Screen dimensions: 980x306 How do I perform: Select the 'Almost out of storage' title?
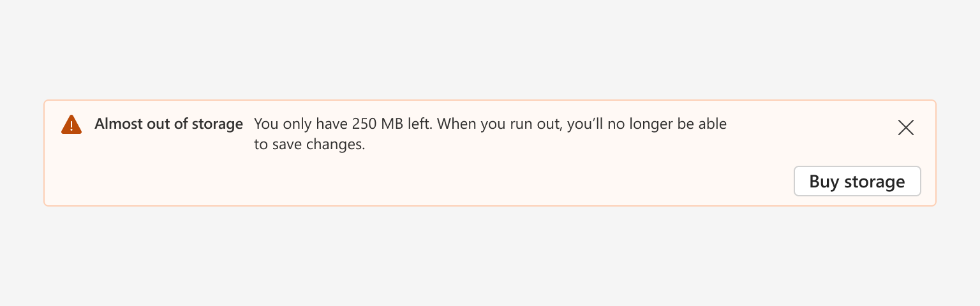168,124
